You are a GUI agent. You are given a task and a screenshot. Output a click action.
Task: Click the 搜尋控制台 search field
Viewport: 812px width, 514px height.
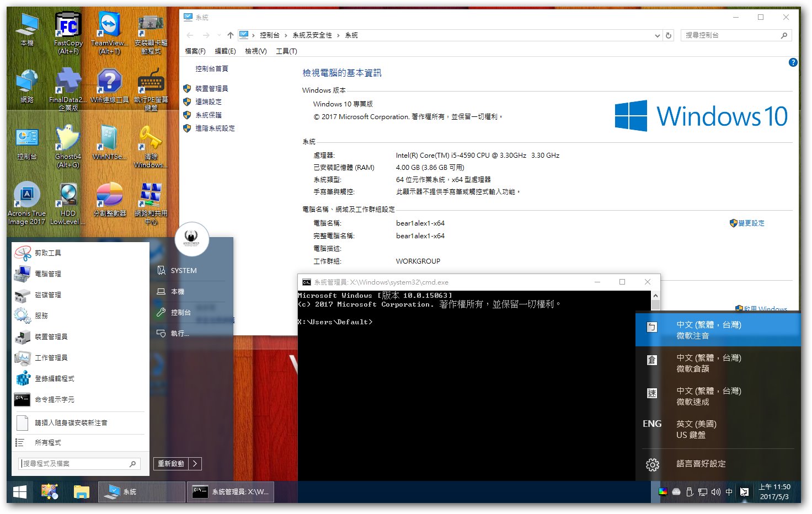point(736,35)
